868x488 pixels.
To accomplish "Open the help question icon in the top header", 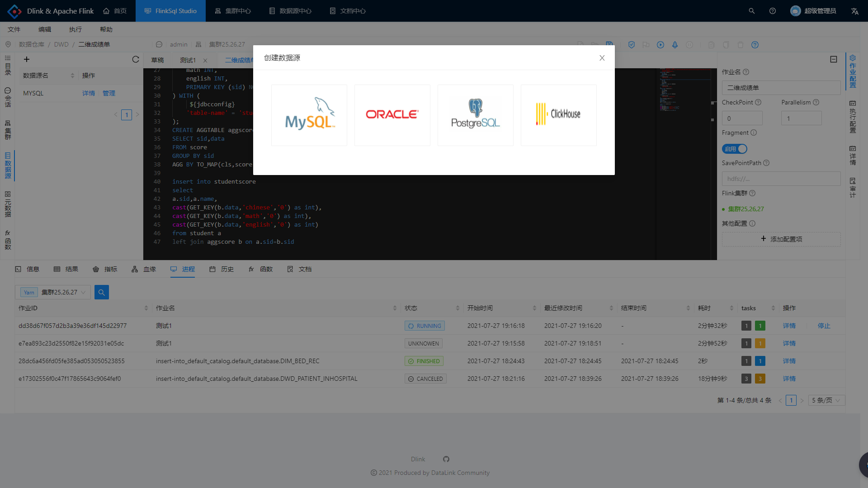I will point(773,11).
